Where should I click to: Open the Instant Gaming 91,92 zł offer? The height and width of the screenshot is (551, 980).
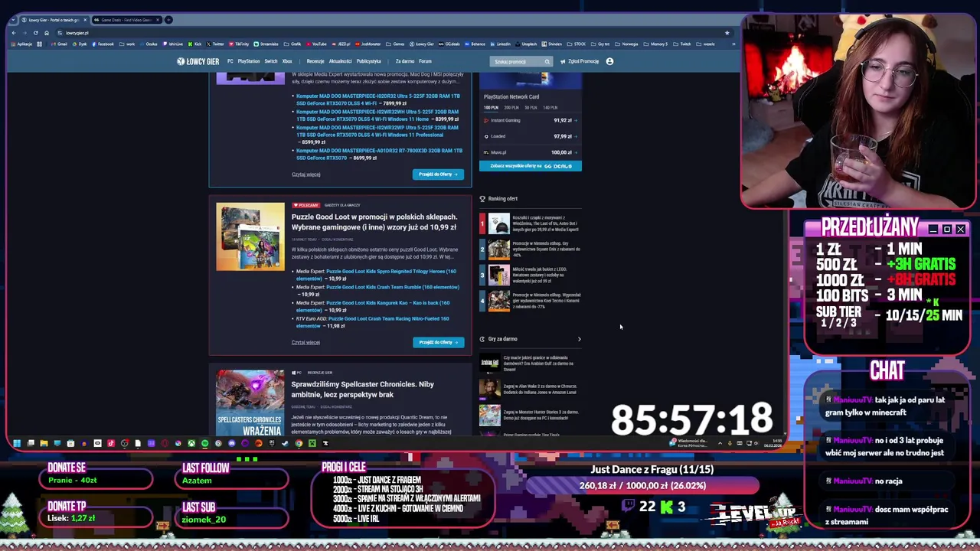[x=531, y=120]
